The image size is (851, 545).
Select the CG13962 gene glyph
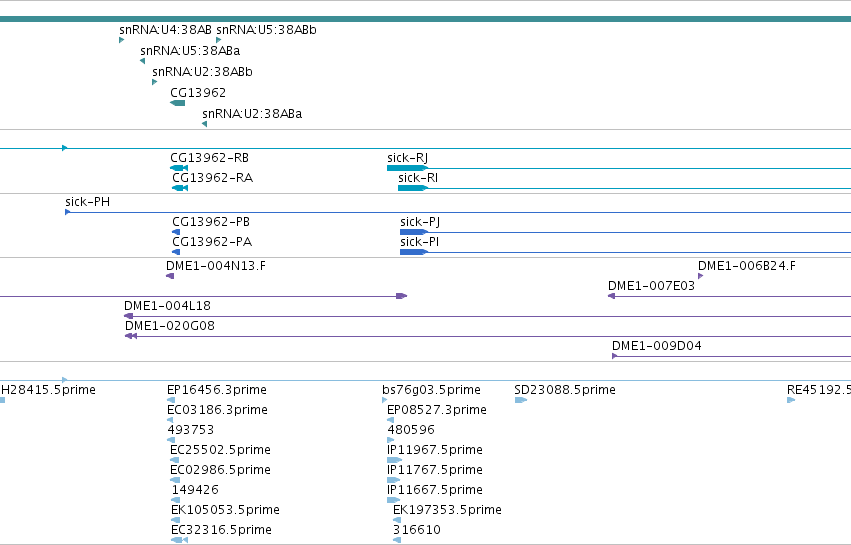pos(177,103)
